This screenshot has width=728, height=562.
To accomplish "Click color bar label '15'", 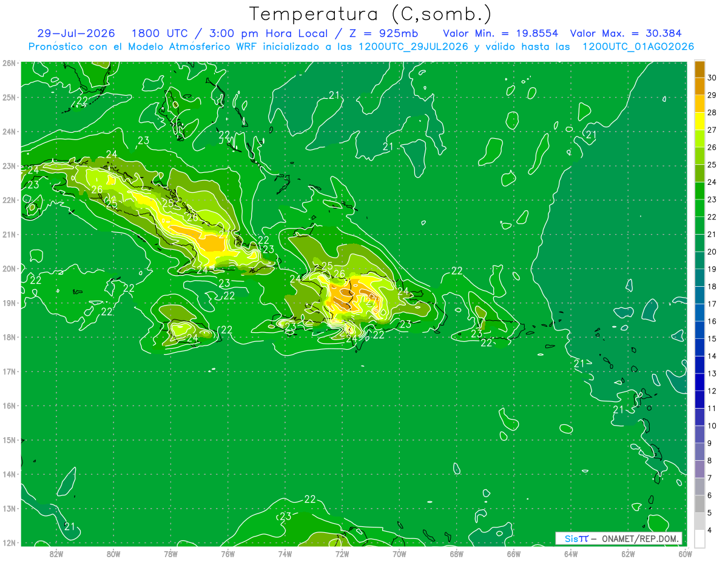I will click(x=712, y=339).
